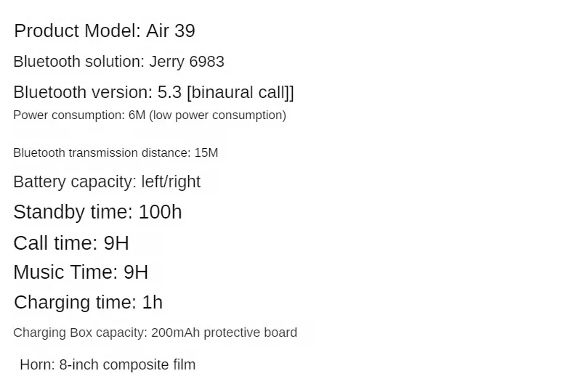
Task: Click the "low power consumption" parenthetical
Action: coord(217,115)
